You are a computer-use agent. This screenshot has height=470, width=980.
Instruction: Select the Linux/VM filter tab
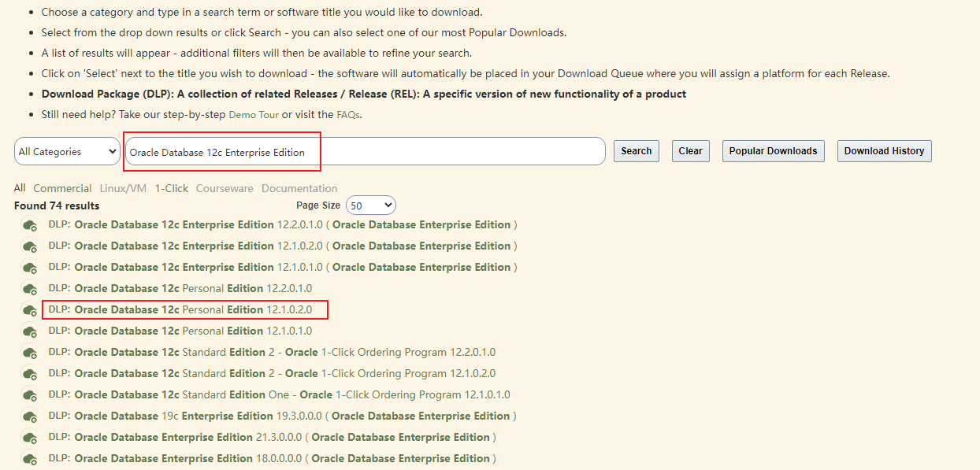point(123,188)
